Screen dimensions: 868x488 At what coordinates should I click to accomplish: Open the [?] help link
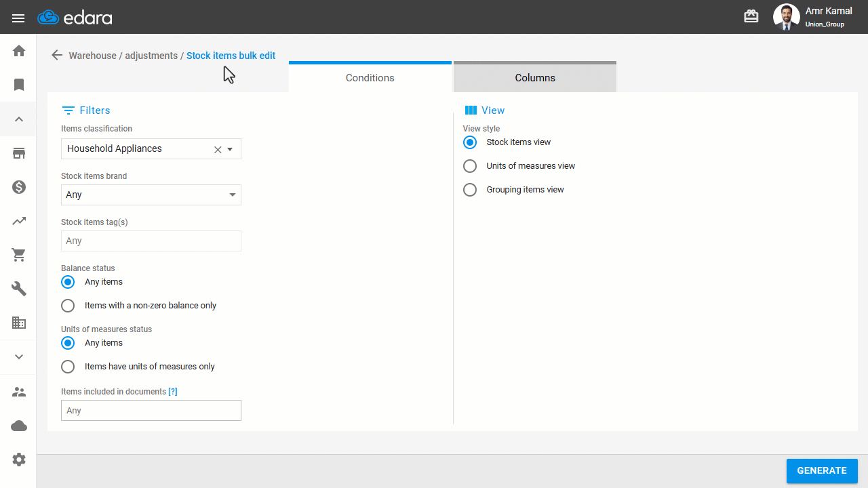click(173, 392)
